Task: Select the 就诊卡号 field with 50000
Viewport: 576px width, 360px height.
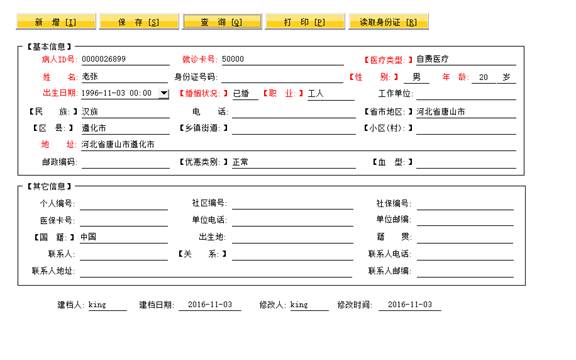Action: tap(282, 60)
